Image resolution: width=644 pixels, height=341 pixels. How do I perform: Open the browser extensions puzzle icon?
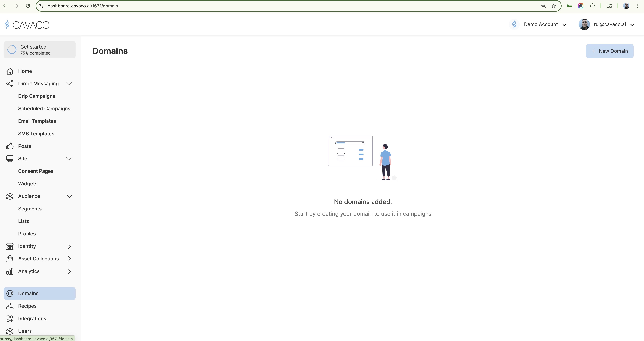point(592,6)
